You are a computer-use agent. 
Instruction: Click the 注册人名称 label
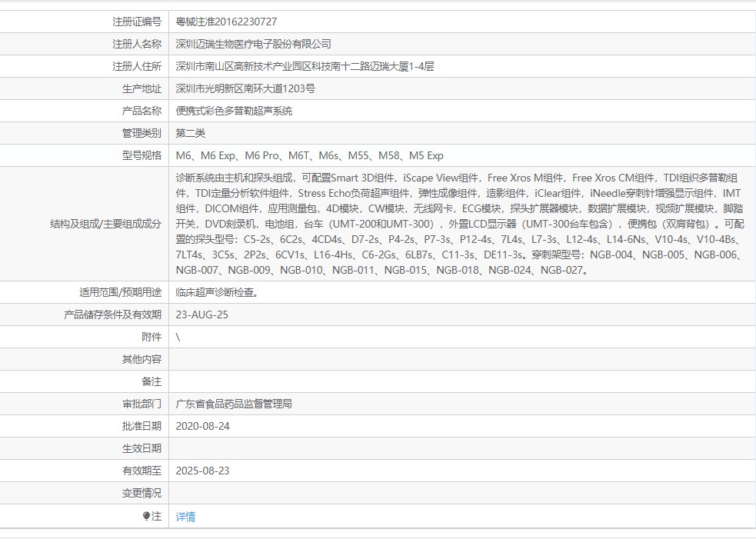click(137, 44)
